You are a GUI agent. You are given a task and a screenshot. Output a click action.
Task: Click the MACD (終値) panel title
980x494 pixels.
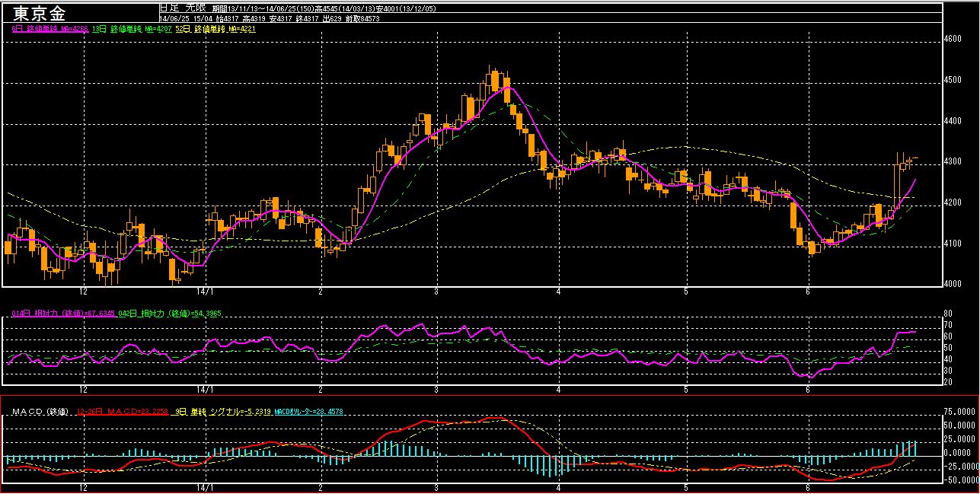[42, 412]
